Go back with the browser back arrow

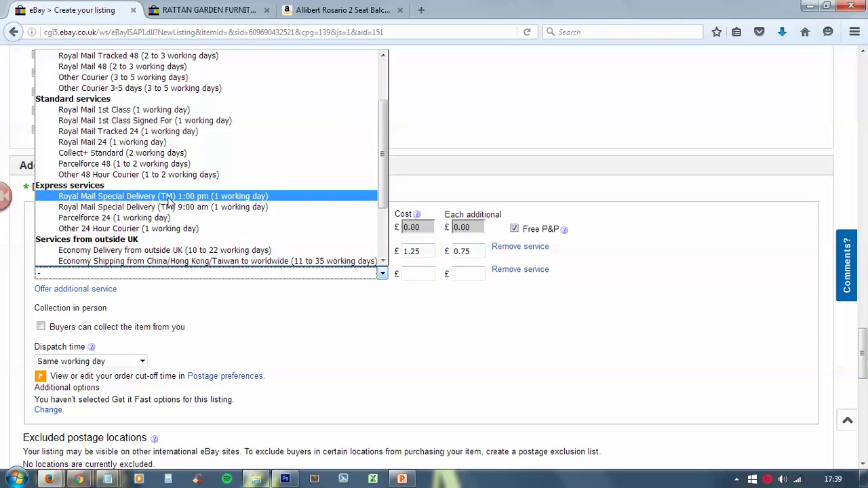[14, 32]
